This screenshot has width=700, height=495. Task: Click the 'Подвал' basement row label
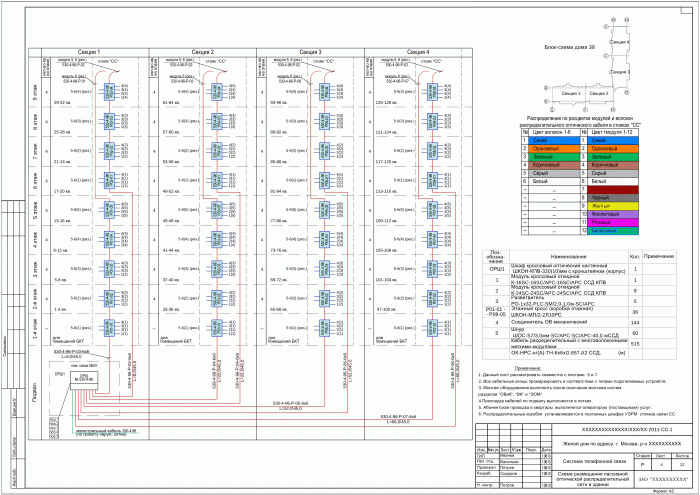click(x=35, y=392)
